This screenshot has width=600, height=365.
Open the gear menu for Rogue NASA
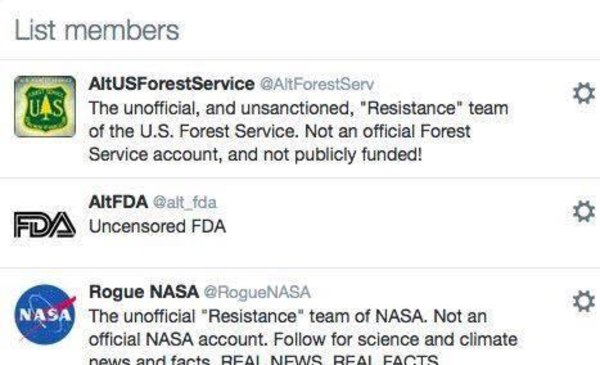click(x=584, y=301)
